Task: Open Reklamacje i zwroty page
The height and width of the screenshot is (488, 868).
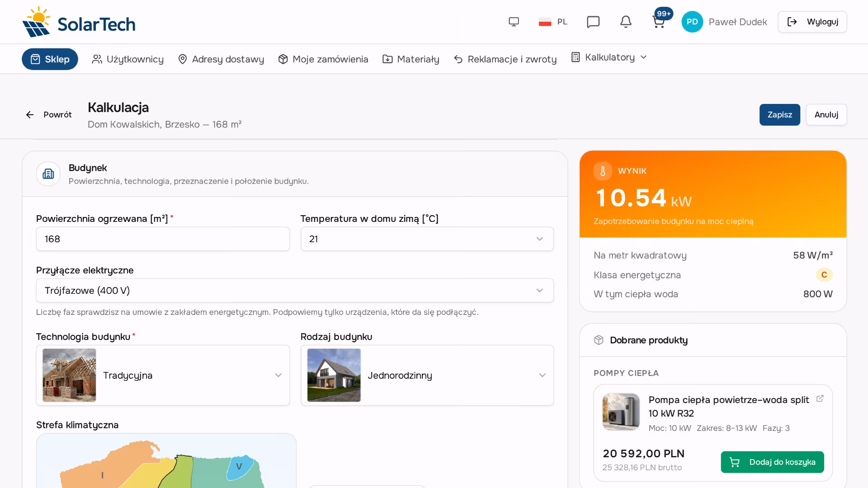Action: 505,59
